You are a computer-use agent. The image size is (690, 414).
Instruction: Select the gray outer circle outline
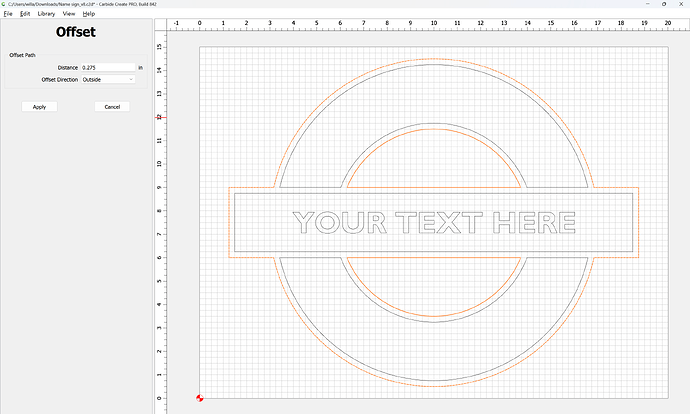coord(433,64)
